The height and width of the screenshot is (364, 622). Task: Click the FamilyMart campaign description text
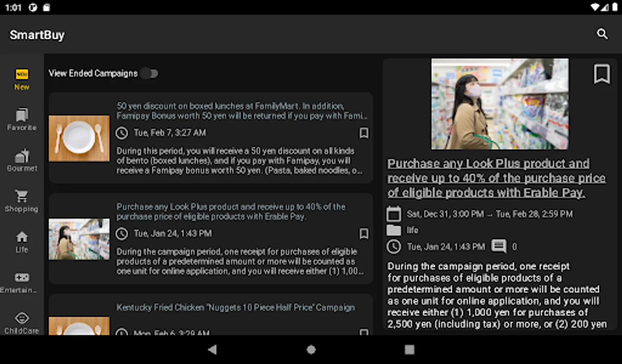point(239,161)
